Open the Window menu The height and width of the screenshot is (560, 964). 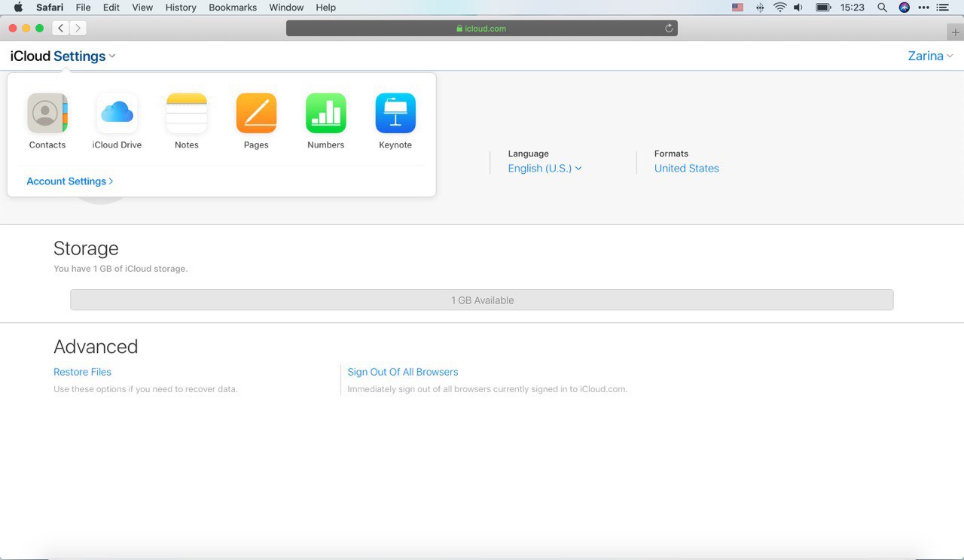[286, 8]
